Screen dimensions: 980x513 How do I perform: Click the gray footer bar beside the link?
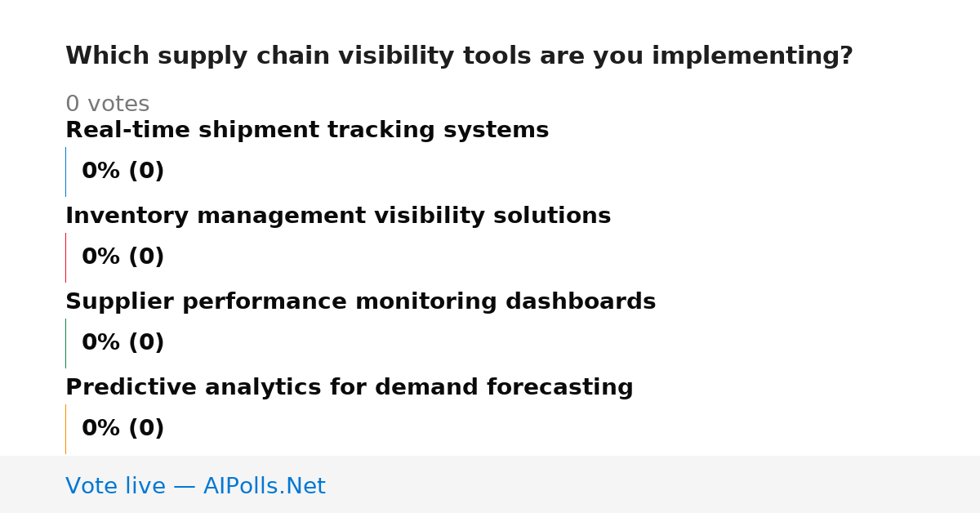tap(653, 484)
